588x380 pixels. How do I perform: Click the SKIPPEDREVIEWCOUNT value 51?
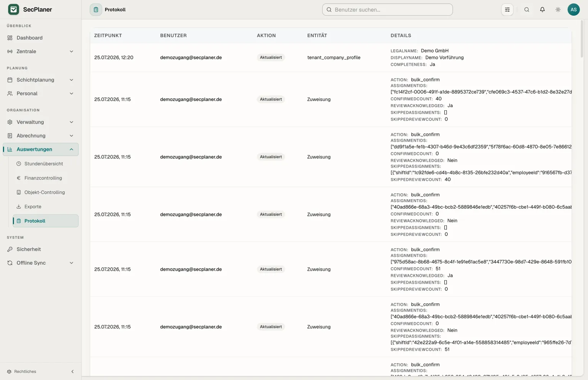(x=447, y=350)
